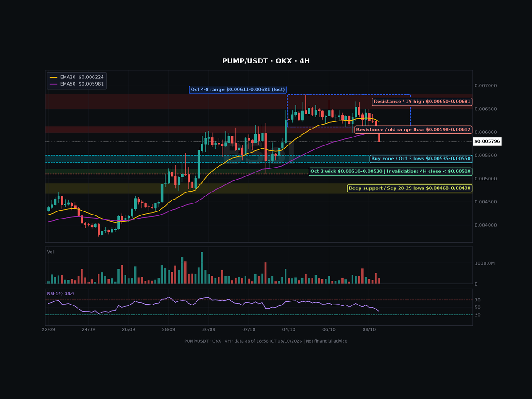Click the RSI 70 level tick
Screen dimensions: 532x399
coord(478,300)
